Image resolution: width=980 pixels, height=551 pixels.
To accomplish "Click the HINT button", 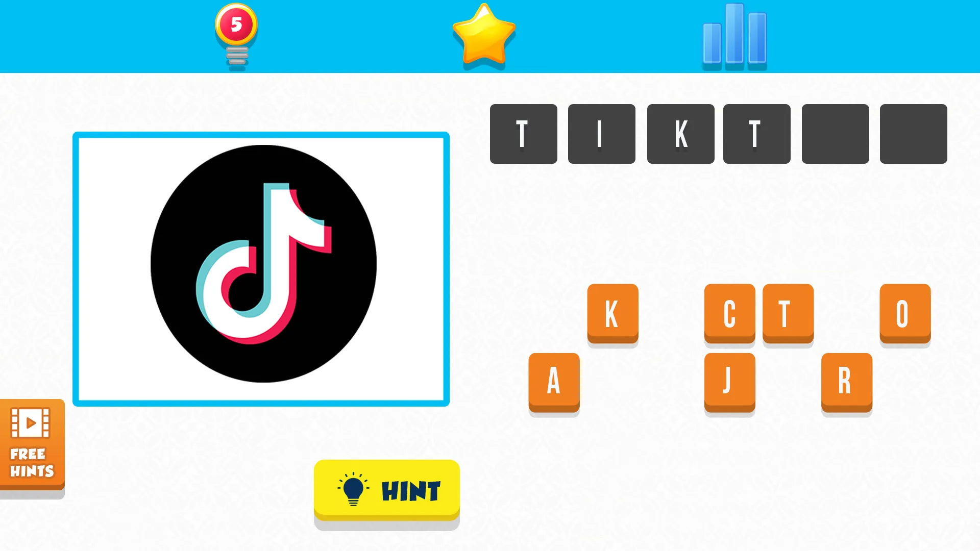I will point(386,490).
